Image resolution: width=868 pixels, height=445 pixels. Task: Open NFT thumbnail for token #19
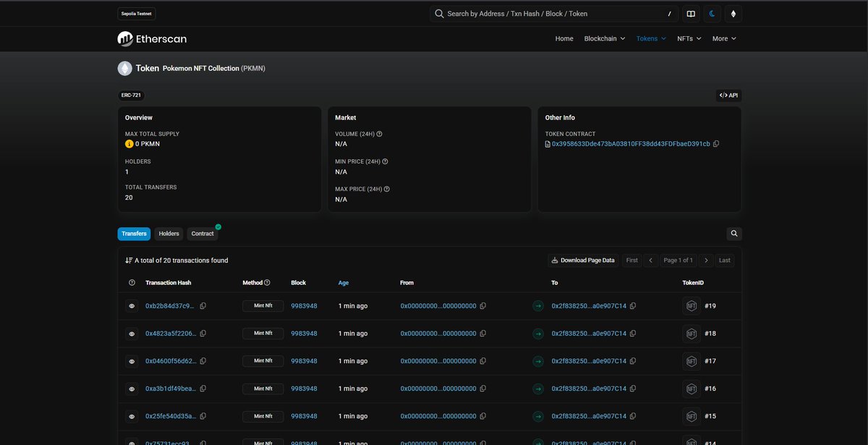[x=691, y=306]
